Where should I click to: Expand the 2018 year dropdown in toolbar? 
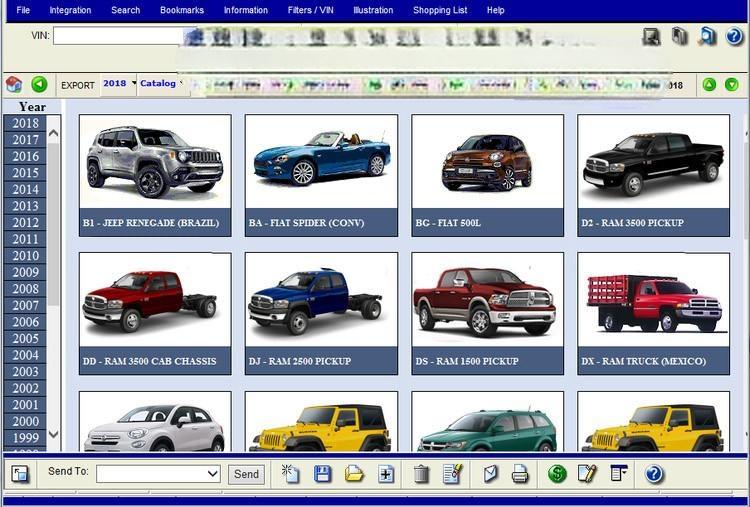click(119, 84)
